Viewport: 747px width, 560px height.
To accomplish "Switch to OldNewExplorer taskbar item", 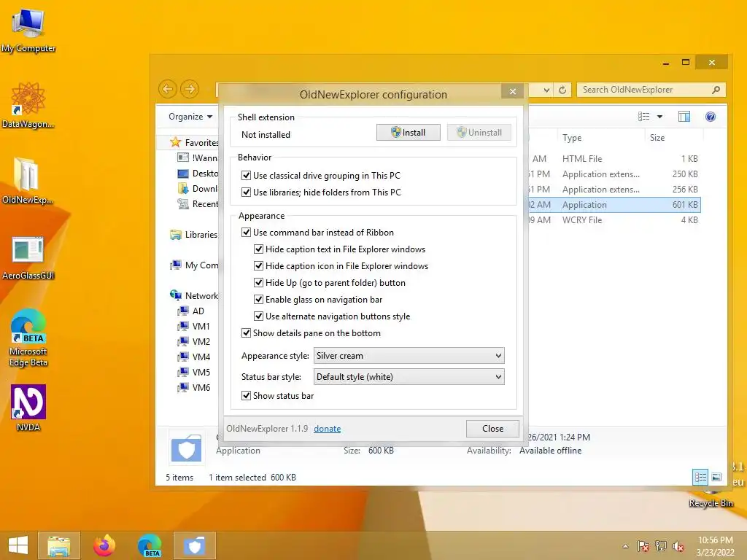I will pos(195,545).
